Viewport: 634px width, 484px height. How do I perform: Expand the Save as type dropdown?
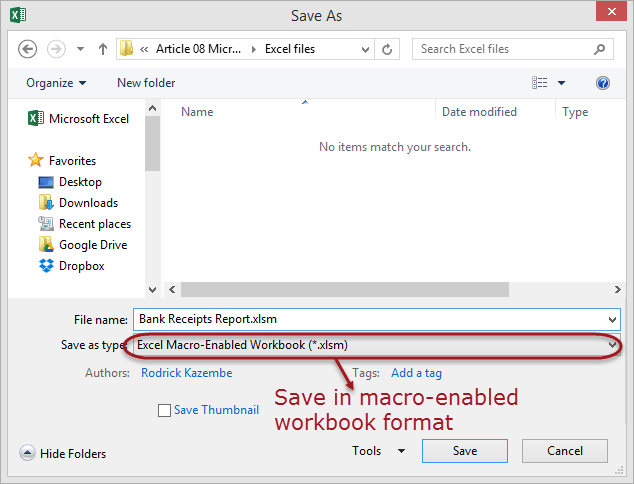click(x=611, y=345)
